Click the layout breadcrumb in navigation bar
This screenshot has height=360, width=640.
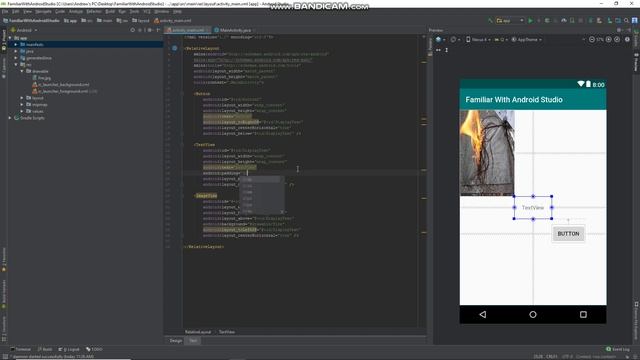coord(141,20)
